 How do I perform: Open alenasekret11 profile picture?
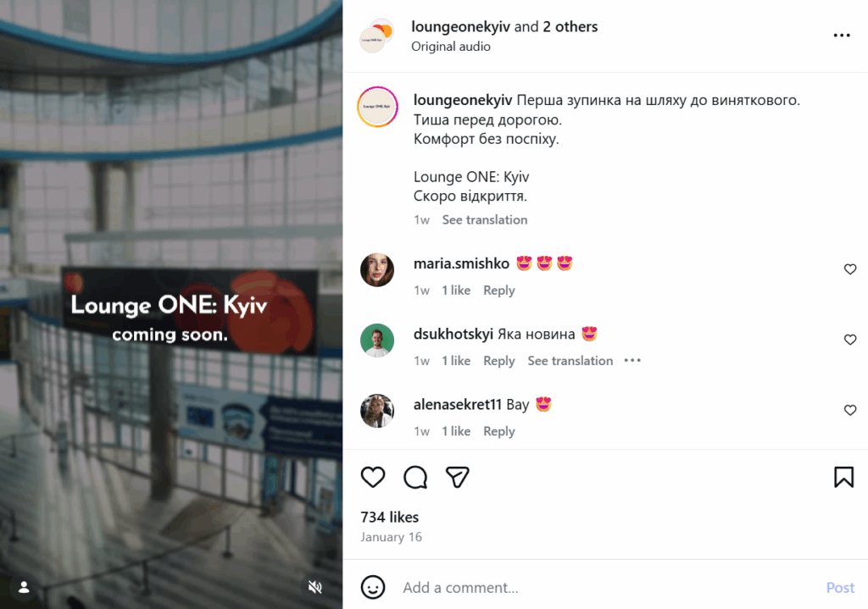(377, 411)
